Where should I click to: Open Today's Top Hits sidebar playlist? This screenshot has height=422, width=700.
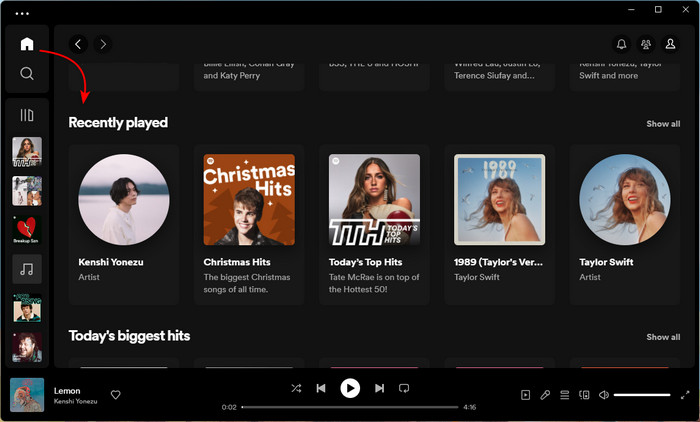click(x=27, y=152)
